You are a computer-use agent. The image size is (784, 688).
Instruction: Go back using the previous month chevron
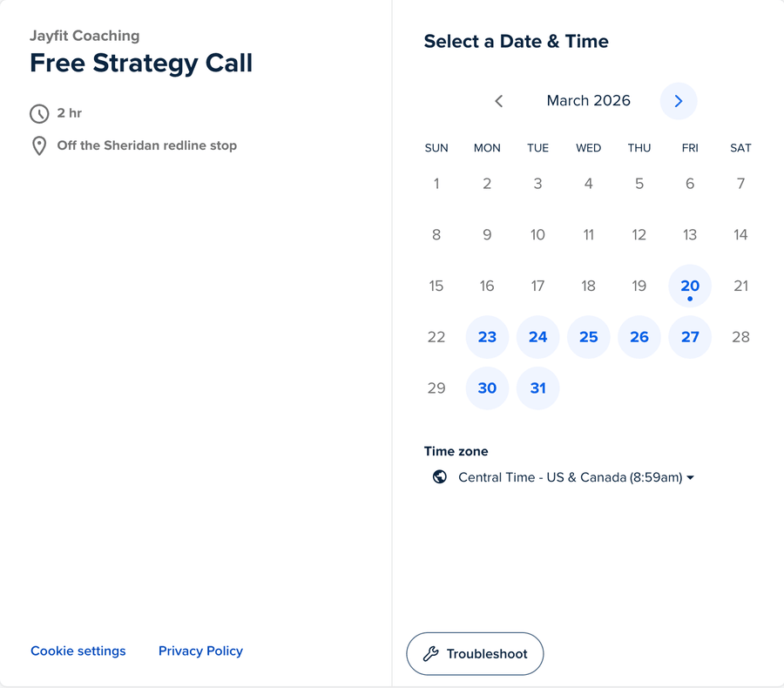coord(498,101)
